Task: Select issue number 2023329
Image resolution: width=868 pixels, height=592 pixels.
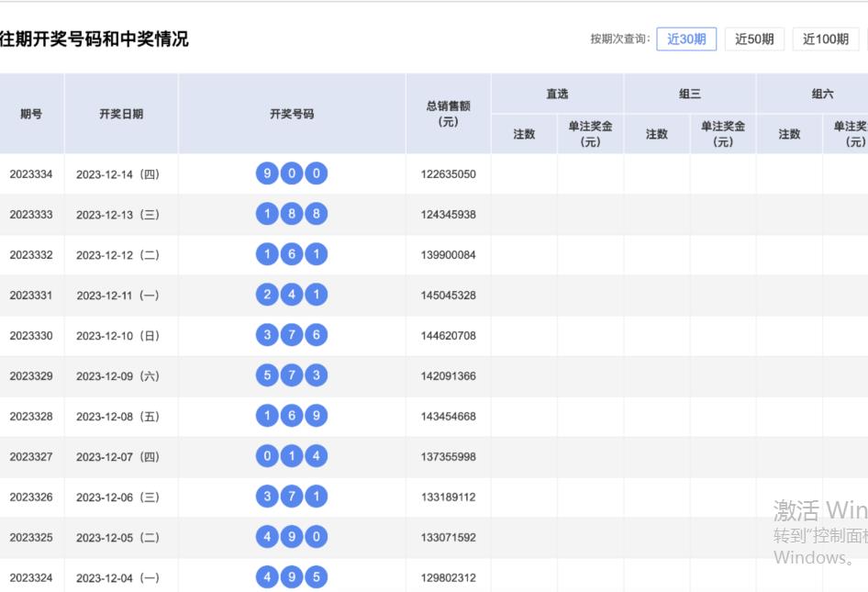Action: (x=31, y=376)
